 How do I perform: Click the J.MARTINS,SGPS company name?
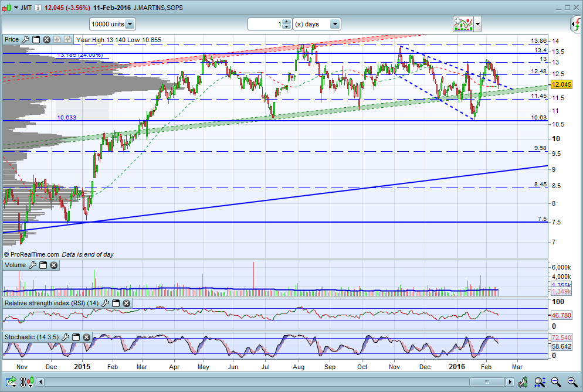tap(158, 8)
